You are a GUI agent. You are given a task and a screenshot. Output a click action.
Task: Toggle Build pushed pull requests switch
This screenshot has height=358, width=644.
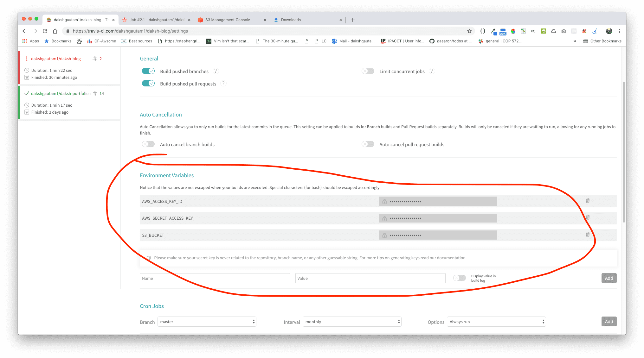click(x=148, y=83)
